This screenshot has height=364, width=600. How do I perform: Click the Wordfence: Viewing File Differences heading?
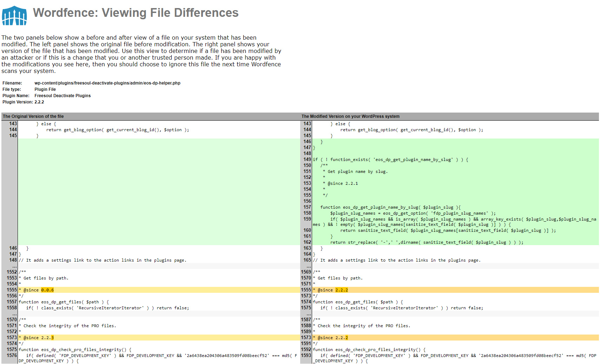pos(136,13)
